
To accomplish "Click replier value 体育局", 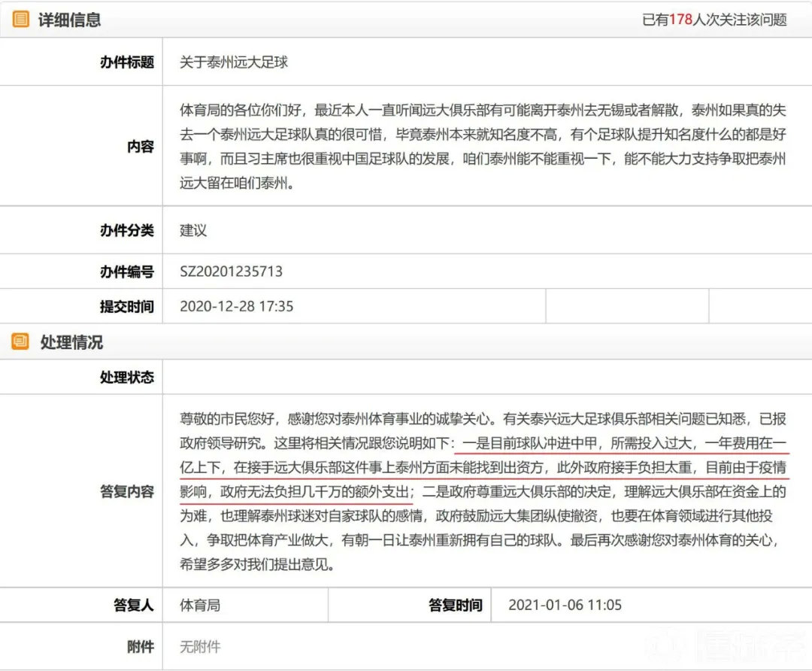I will point(200,605).
